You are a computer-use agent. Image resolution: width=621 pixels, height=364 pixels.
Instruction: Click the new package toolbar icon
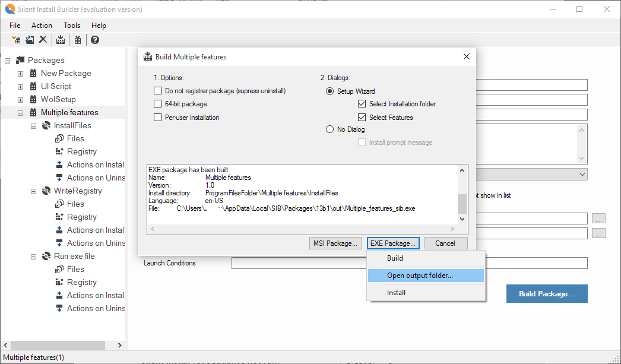(16, 40)
